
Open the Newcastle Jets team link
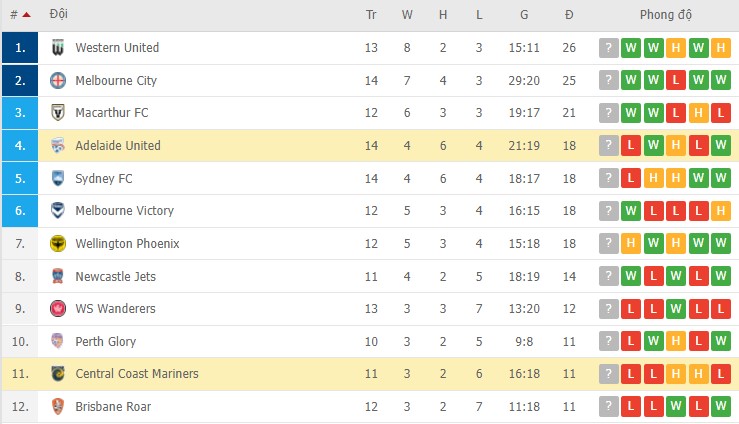[x=115, y=276]
